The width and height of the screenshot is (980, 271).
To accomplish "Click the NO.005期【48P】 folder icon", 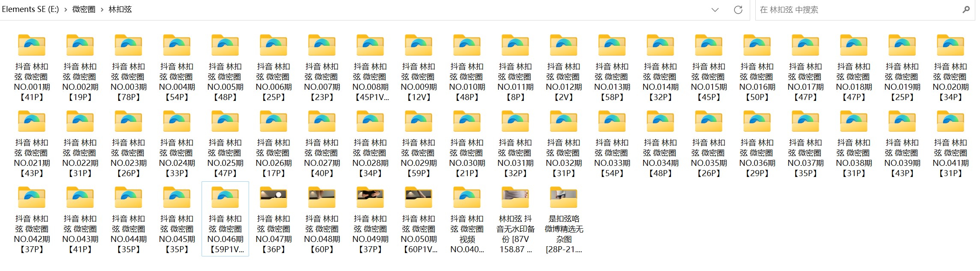I will click(226, 45).
